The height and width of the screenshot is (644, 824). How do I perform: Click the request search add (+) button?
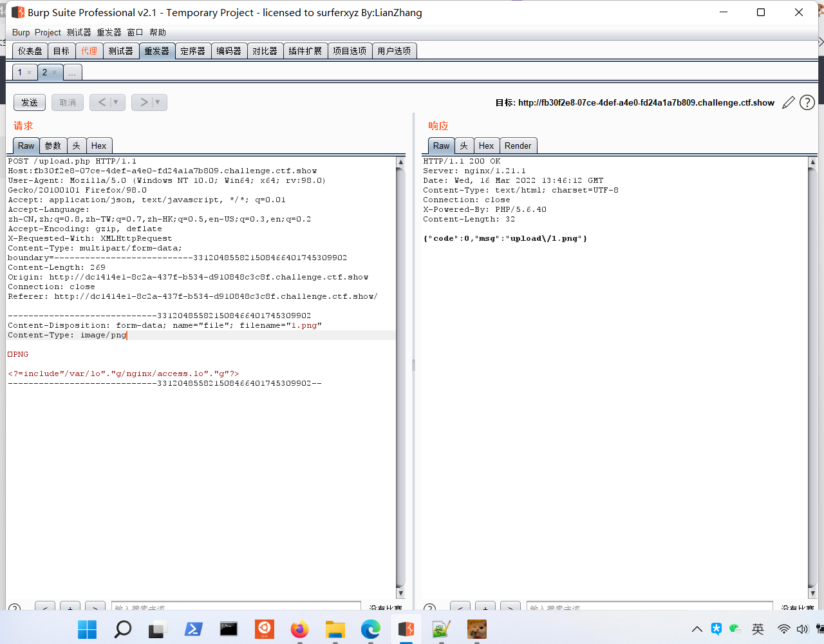pos(70,607)
